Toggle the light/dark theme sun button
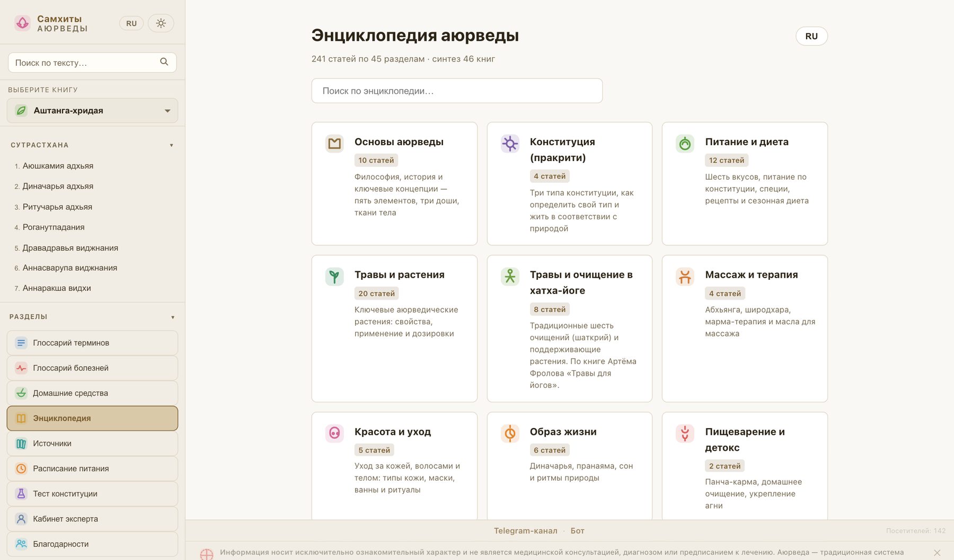The width and height of the screenshot is (954, 560). (161, 23)
